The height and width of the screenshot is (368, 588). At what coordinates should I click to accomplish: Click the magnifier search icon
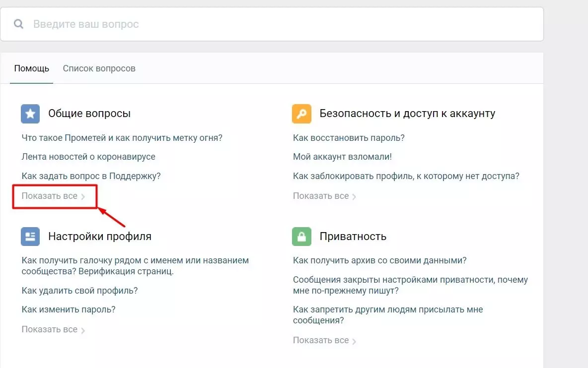coord(18,24)
